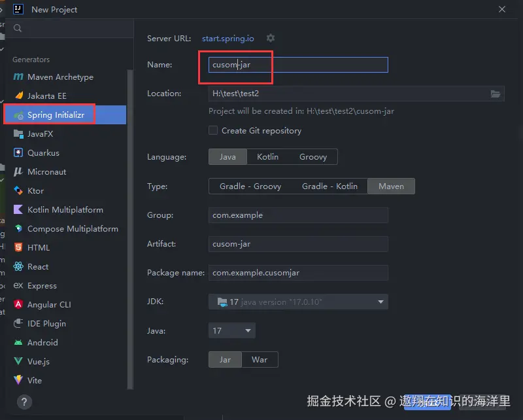
Task: Click the search magnifier icon
Action: 18,28
